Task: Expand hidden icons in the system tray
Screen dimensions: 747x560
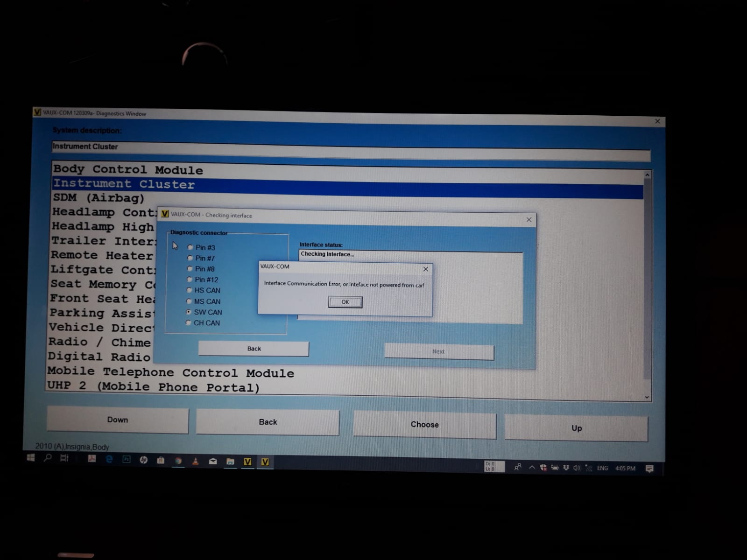Action: (532, 467)
